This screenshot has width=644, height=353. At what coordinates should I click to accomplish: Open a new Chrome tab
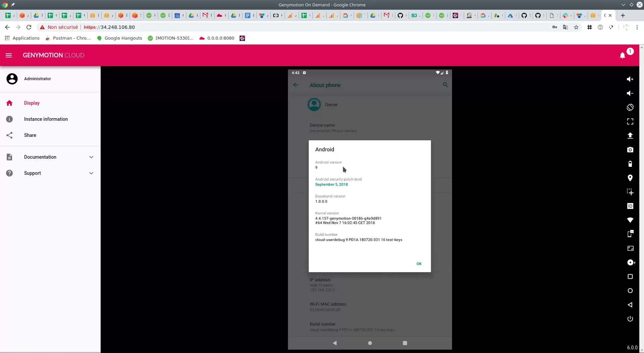click(623, 15)
